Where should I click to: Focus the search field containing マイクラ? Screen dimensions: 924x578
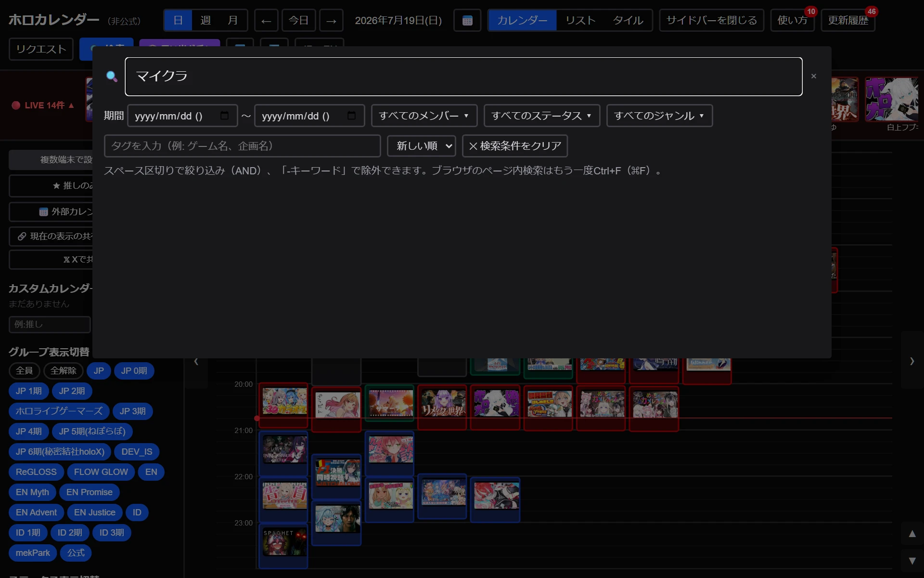[x=463, y=77]
